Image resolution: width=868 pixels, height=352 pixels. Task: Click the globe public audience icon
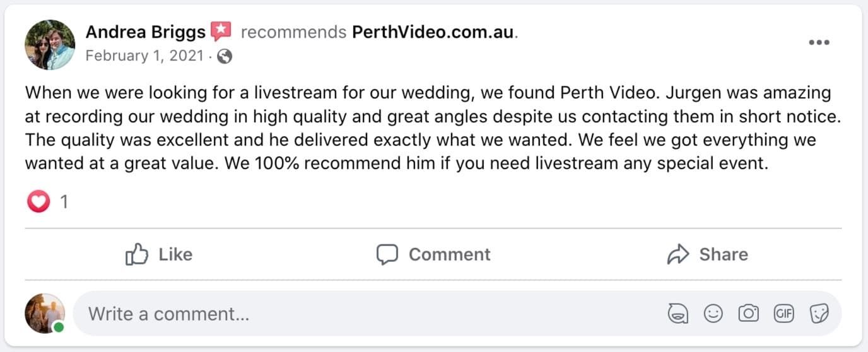225,57
